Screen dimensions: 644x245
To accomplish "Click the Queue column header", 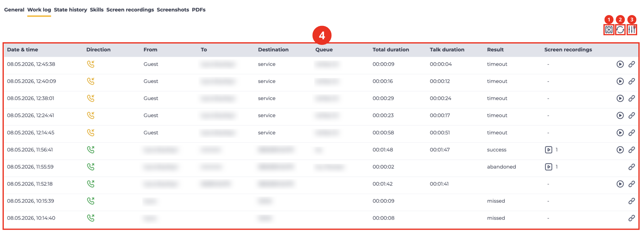I will [324, 50].
